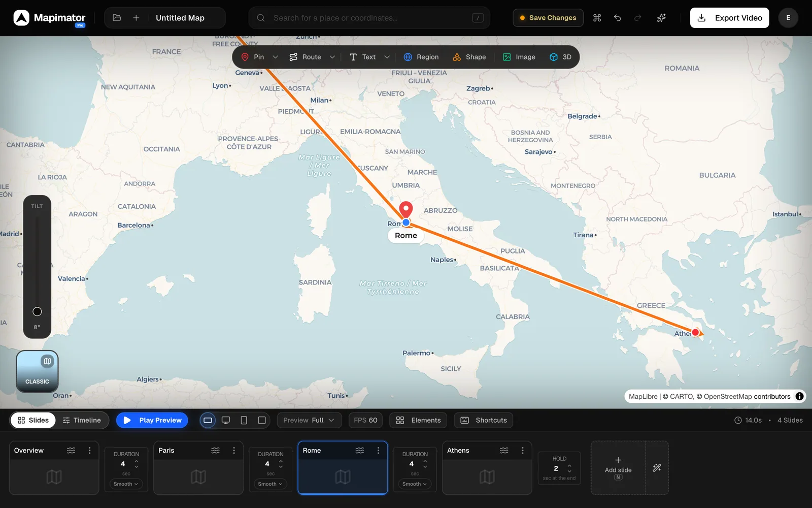Open the Elements panel

coord(419,420)
